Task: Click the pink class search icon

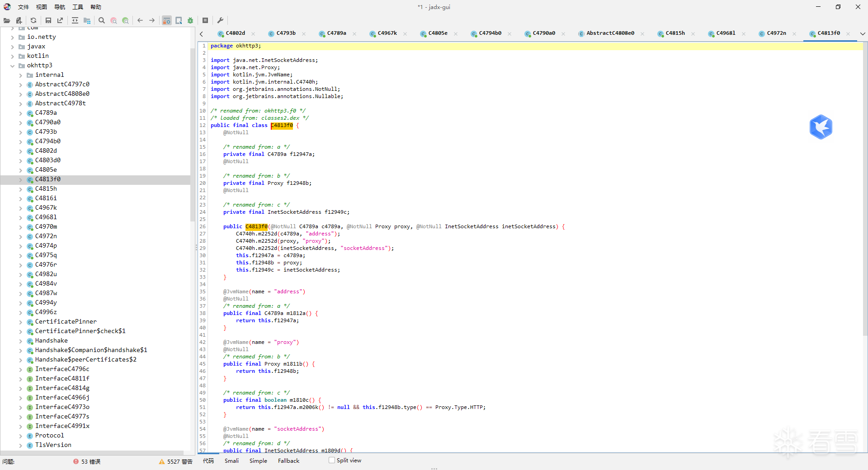Action: (x=113, y=20)
